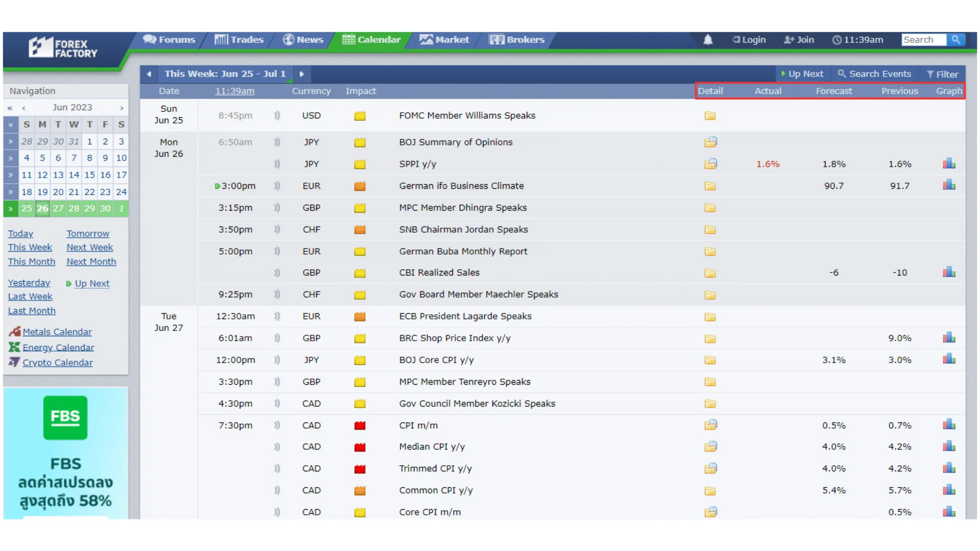Open the Brokers tab

(517, 40)
